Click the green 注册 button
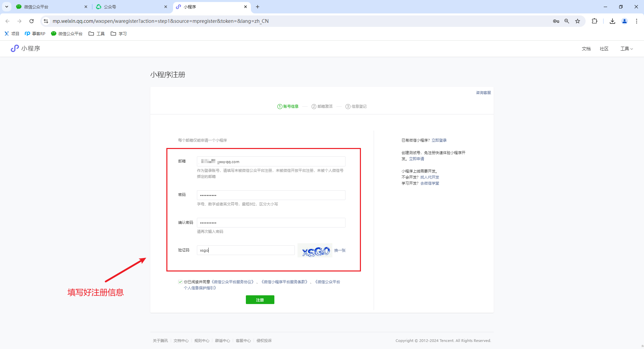This screenshot has height=349, width=644. click(260, 300)
